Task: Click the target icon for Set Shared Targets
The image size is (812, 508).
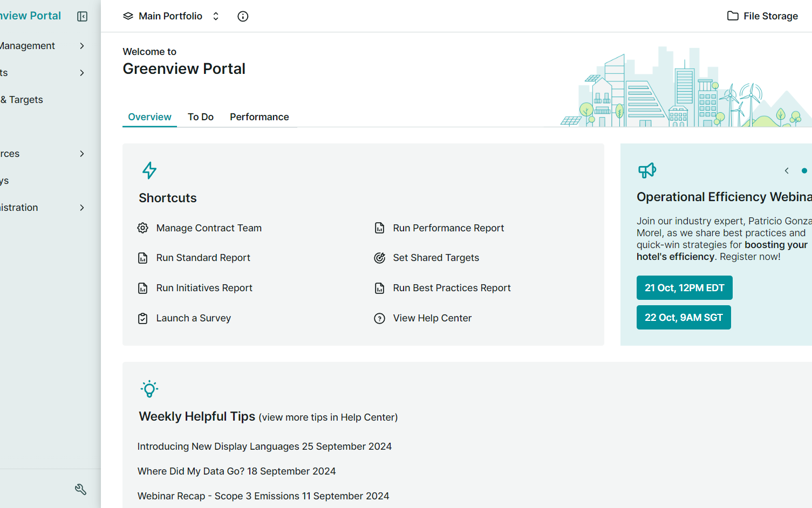Action: tap(379, 258)
